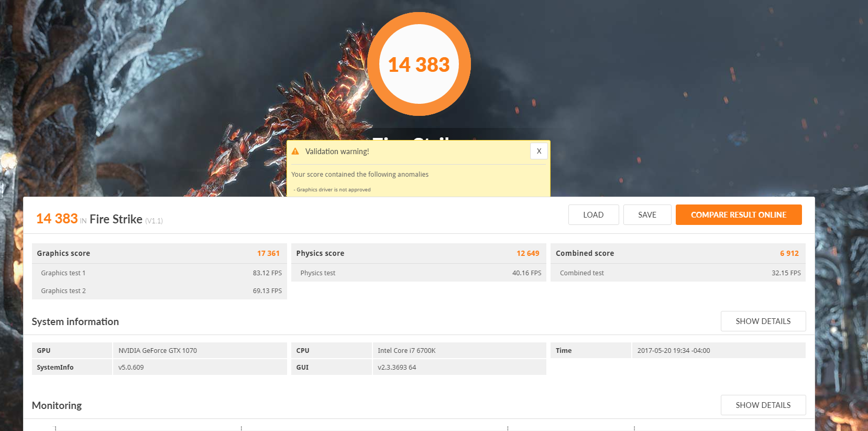Select the Combined score value 6 912
Viewport: 868px width, 431px height.
[789, 253]
